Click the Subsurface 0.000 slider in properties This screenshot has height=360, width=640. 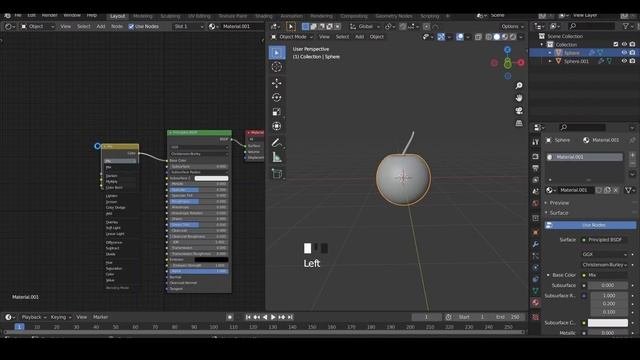(x=608, y=285)
